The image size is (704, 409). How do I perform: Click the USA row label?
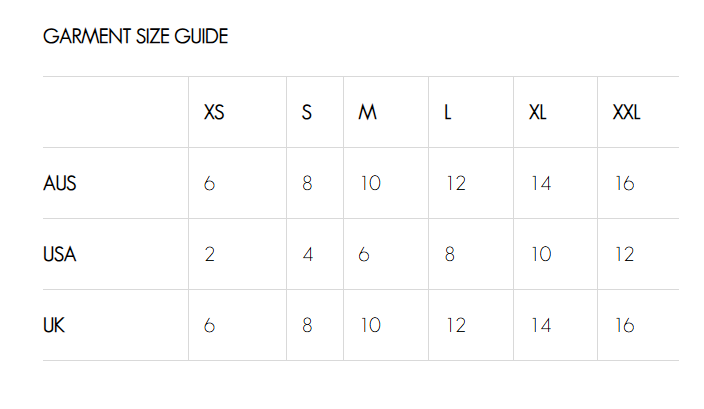60,254
